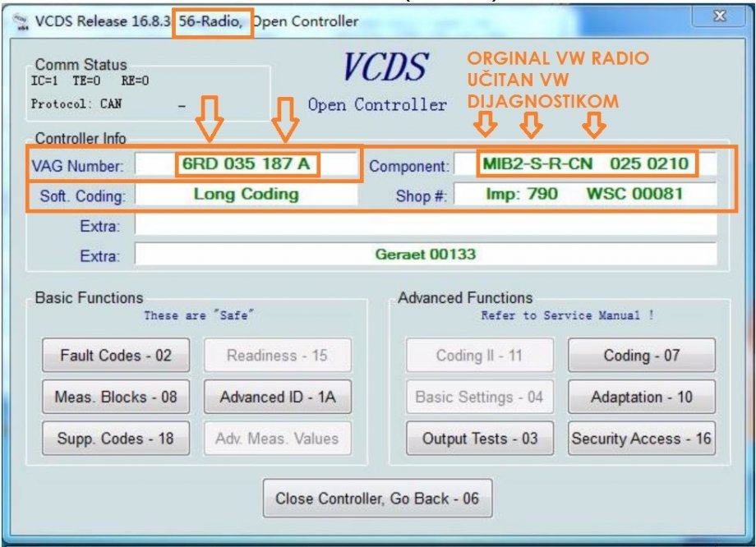Click the Basic Functions group label
The image size is (756, 547).
point(90,298)
